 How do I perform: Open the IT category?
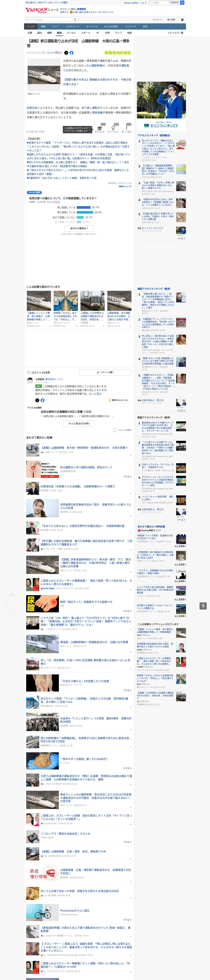tap(98, 33)
